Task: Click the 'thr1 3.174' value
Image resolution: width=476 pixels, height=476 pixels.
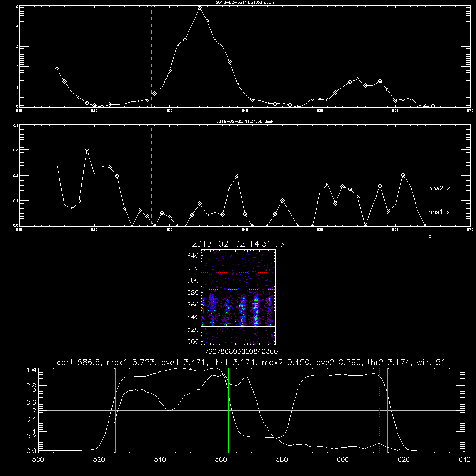Action: 235,362
